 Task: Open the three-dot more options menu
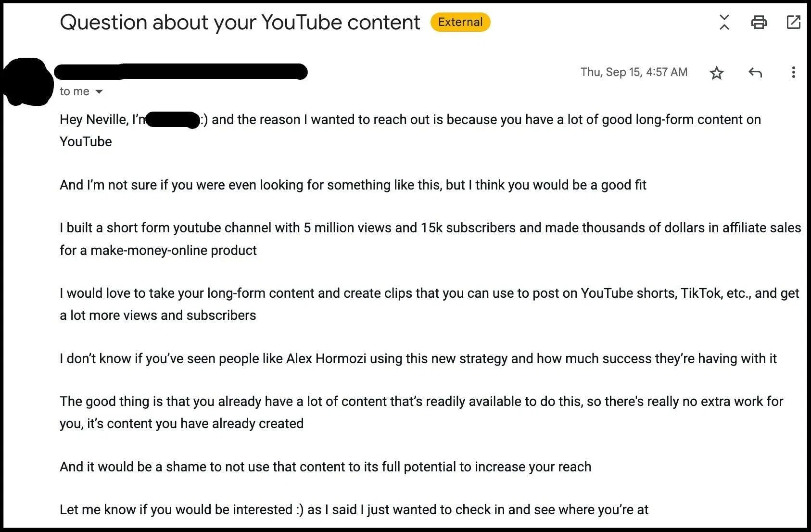[x=793, y=72]
